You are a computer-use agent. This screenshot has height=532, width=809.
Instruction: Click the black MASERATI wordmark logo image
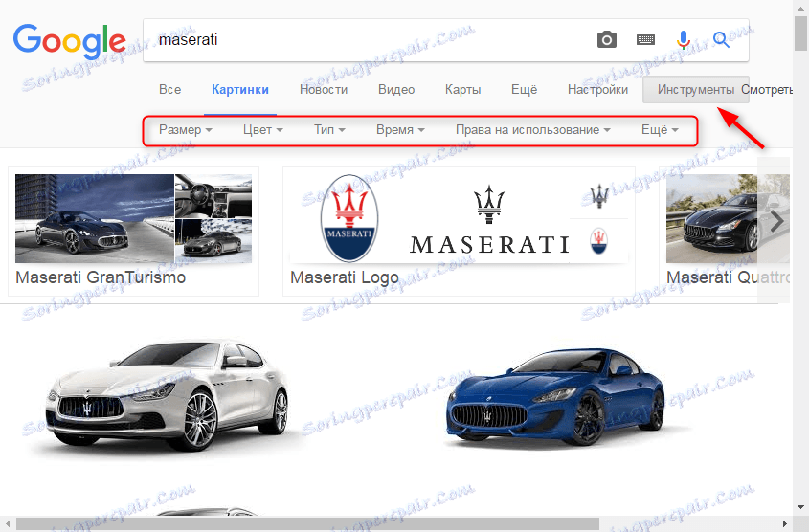pyautogui.click(x=489, y=221)
